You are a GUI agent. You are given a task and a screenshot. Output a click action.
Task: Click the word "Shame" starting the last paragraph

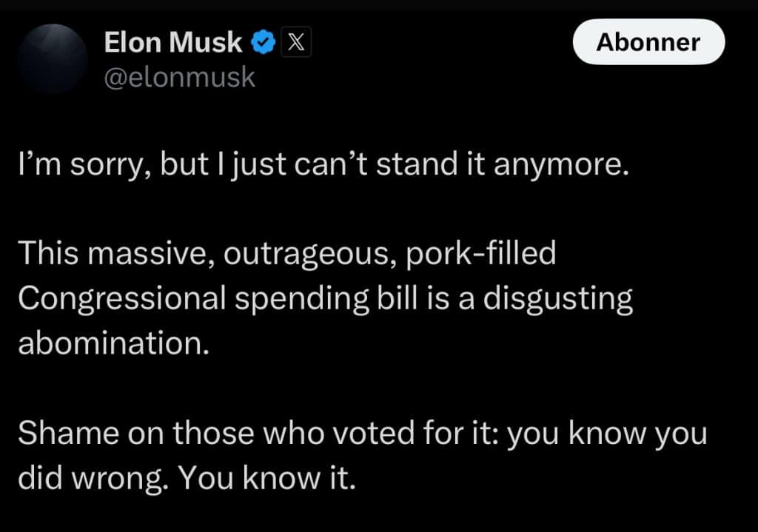pyautogui.click(x=68, y=432)
